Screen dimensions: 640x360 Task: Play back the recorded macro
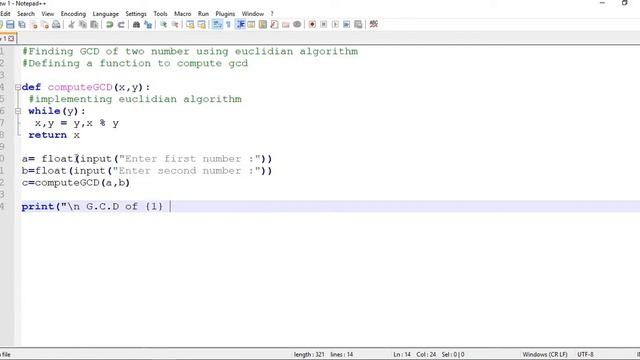coord(335,24)
